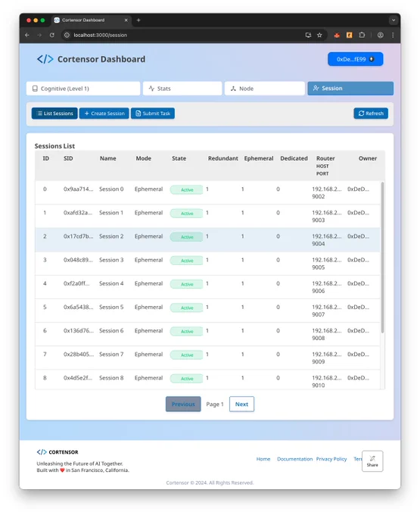Click the install app icon in address bar
The image size is (420, 515).
(308, 35)
